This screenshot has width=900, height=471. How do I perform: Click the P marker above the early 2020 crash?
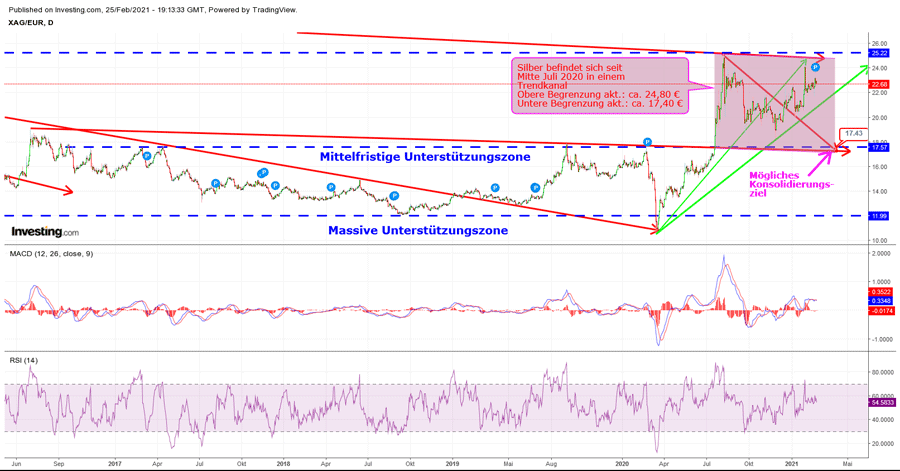(x=647, y=143)
